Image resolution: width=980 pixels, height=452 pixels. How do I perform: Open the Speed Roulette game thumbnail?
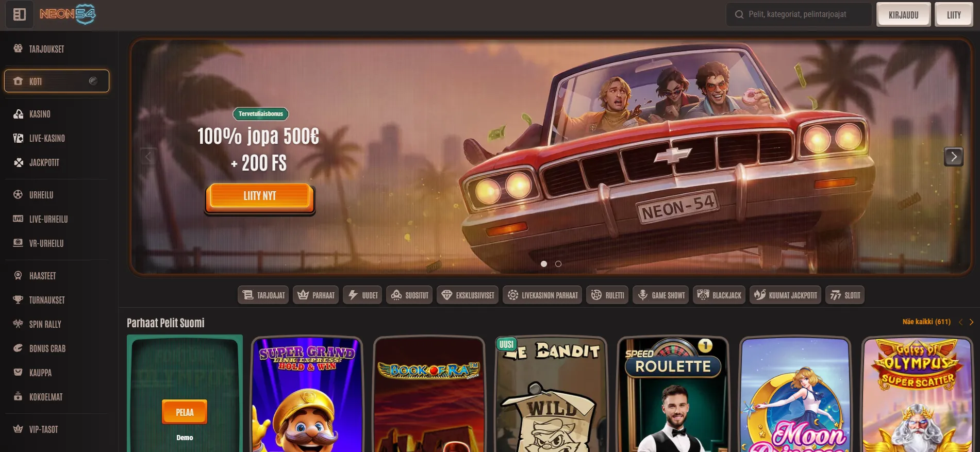[673, 395]
